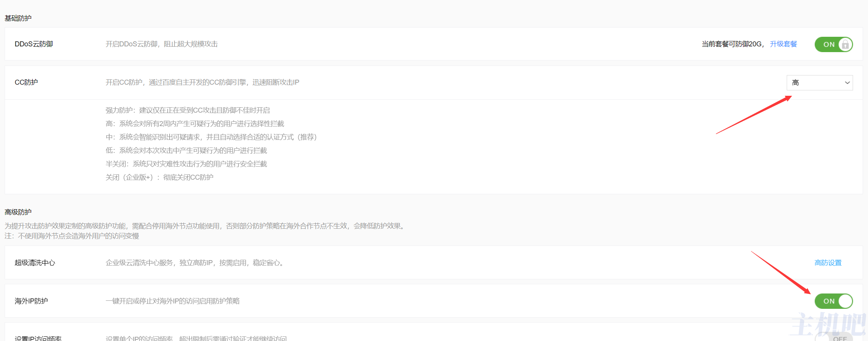Click the 设置IP访问频率 label

(38, 338)
